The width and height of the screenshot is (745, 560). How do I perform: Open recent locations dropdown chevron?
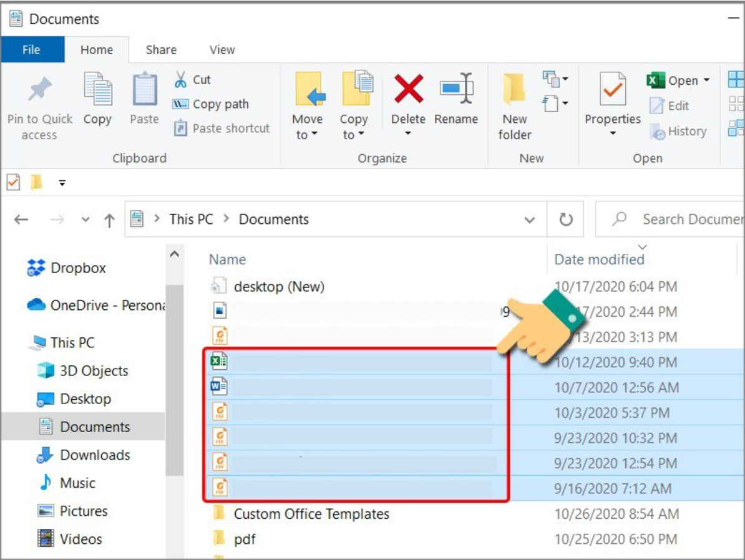pyautogui.click(x=85, y=220)
